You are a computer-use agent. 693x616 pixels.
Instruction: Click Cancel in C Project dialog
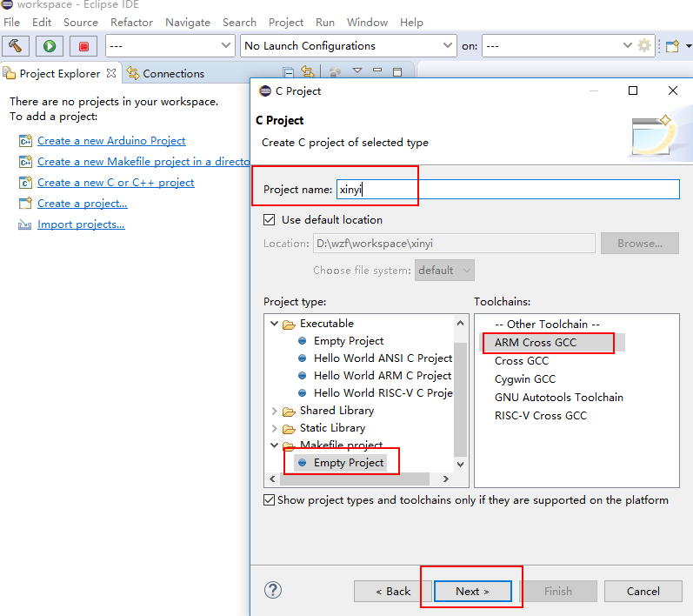[x=643, y=592]
